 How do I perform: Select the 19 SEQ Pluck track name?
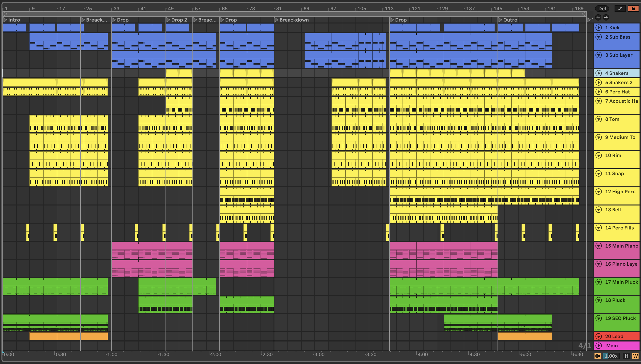click(620, 318)
